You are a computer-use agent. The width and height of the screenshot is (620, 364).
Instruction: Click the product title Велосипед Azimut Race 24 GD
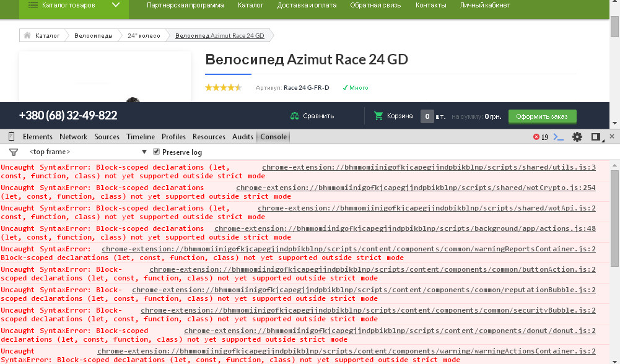click(307, 59)
